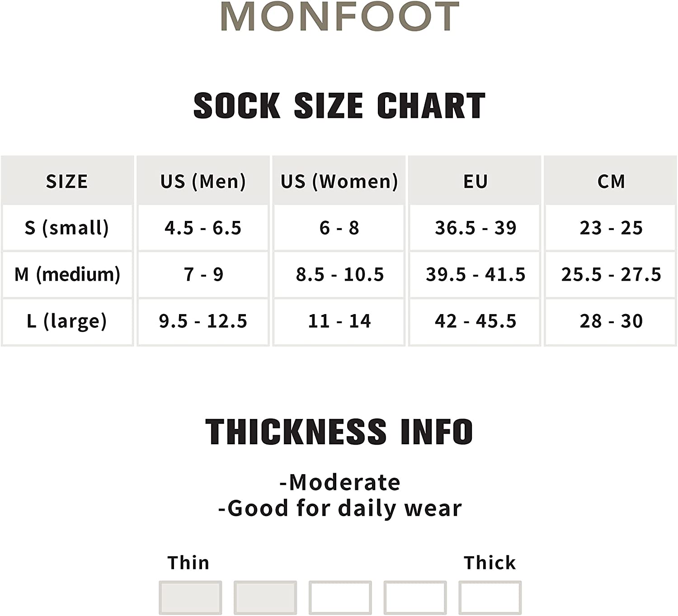Select the S (small) size row label
Screen dimensions: 678x616
(x=67, y=228)
